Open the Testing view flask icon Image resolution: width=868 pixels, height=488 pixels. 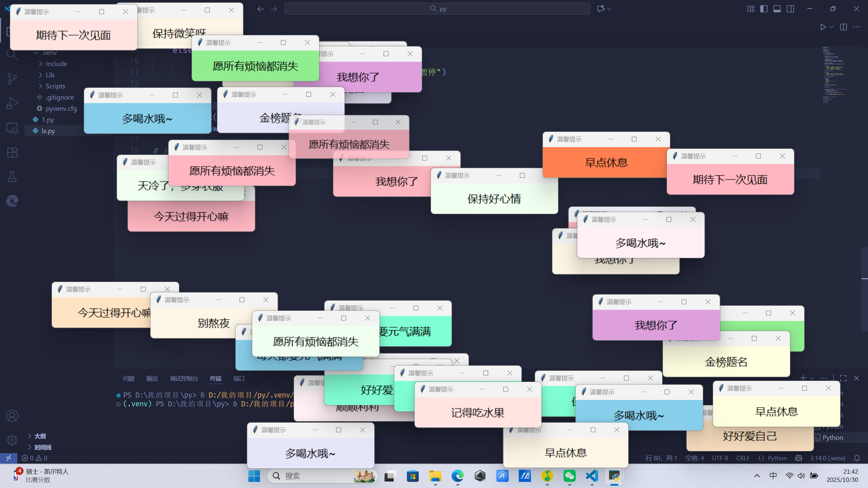[12, 176]
